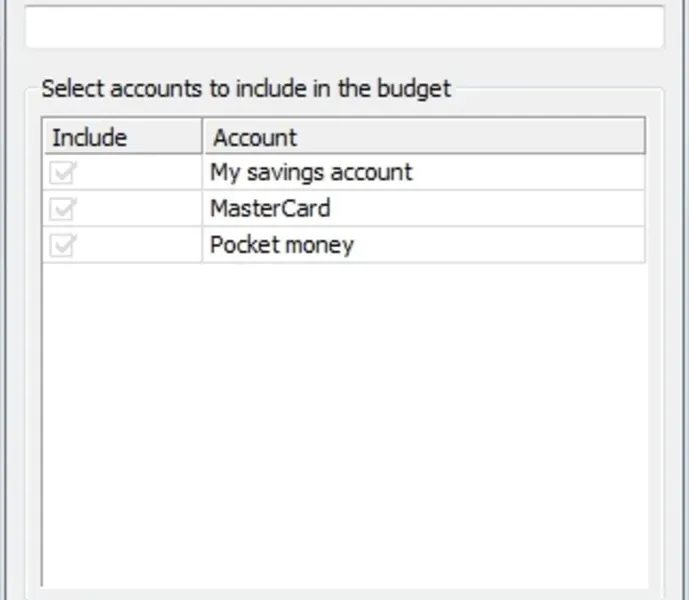Toggle the My savings account include checkbox
The width and height of the screenshot is (689, 600).
(x=63, y=173)
